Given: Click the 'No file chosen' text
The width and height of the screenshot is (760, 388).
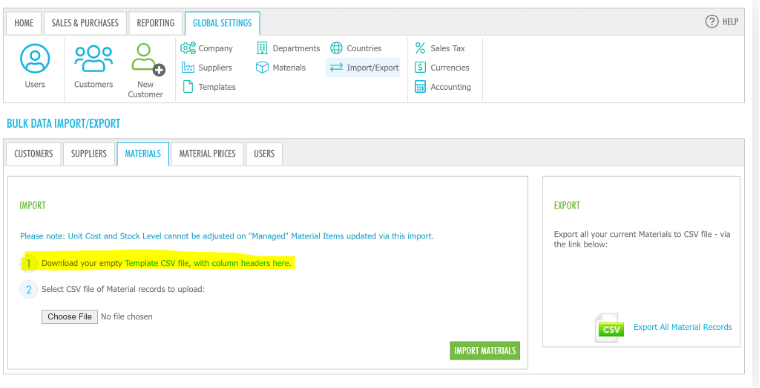Looking at the screenshot, I should 127,317.
